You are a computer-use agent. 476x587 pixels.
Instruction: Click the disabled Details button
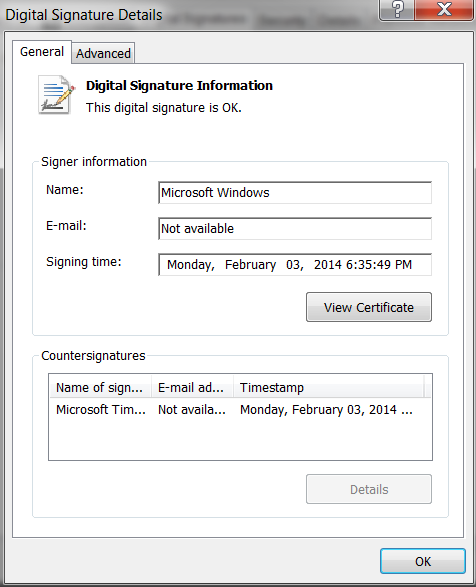point(369,489)
